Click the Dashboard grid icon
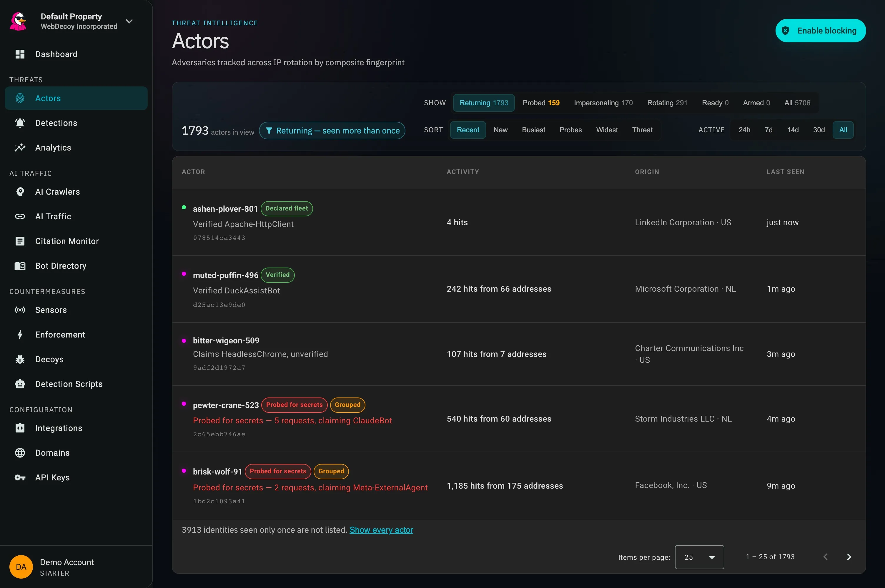This screenshot has height=588, width=885. click(20, 54)
